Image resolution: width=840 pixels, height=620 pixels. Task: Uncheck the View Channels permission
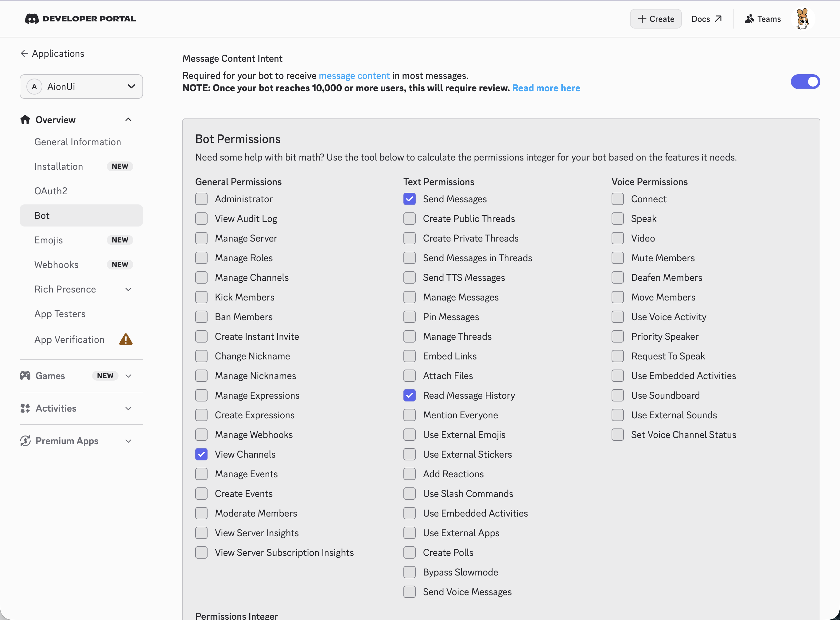tap(201, 454)
